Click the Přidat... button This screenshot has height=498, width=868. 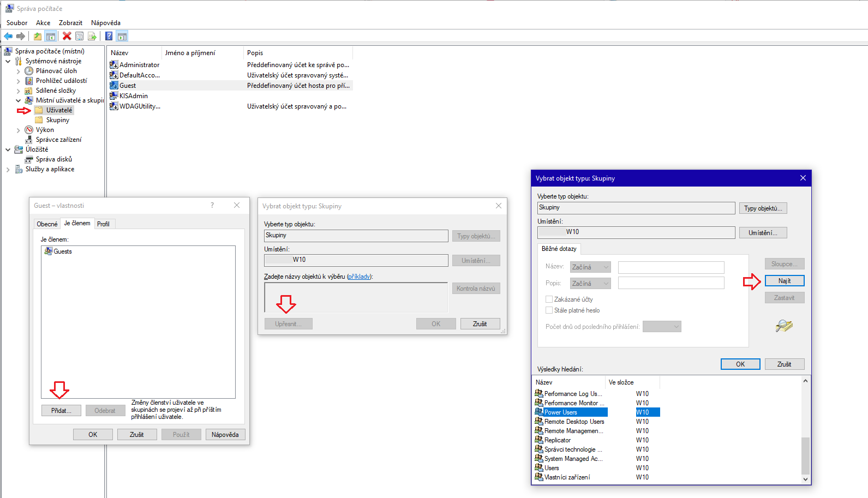pos(61,411)
